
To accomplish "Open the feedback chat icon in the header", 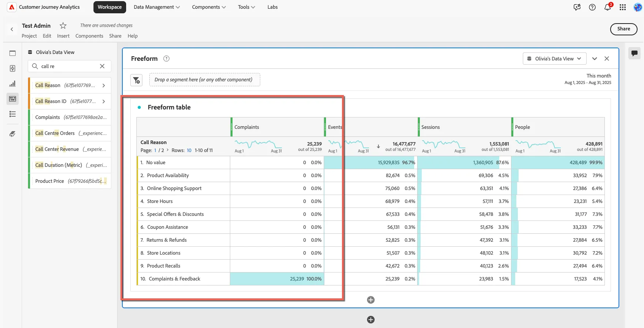I will point(577,7).
